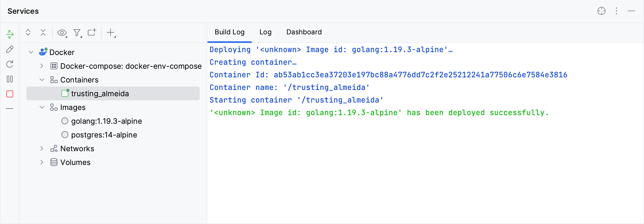Click the Redeploy refresh icon
The height and width of the screenshot is (224, 644).
[10, 64]
